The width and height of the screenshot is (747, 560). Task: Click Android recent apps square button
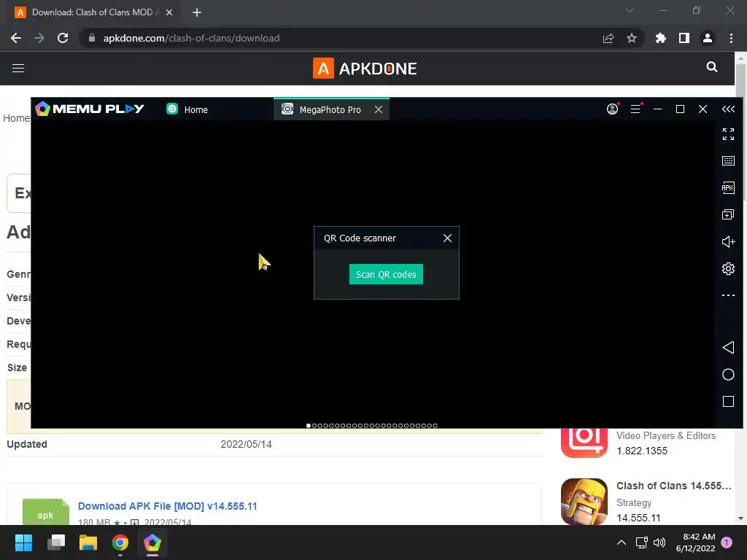pos(728,402)
